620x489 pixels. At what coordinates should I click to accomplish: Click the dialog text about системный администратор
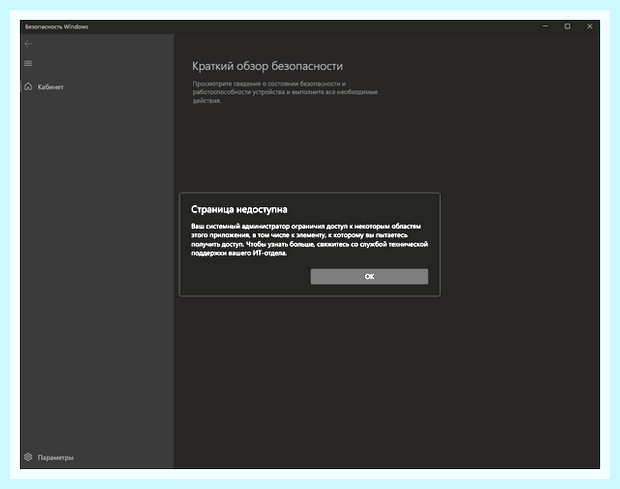pos(309,240)
